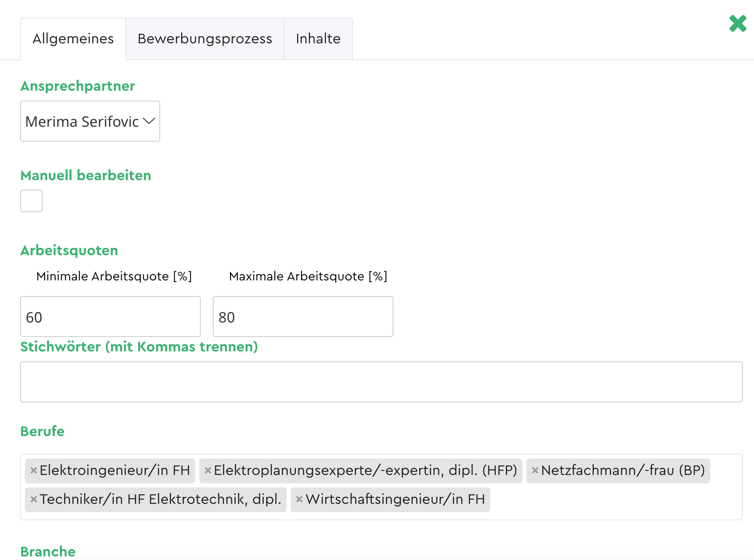Click the Minimale Arbeitsquote field
The image size is (754, 560).
[110, 317]
